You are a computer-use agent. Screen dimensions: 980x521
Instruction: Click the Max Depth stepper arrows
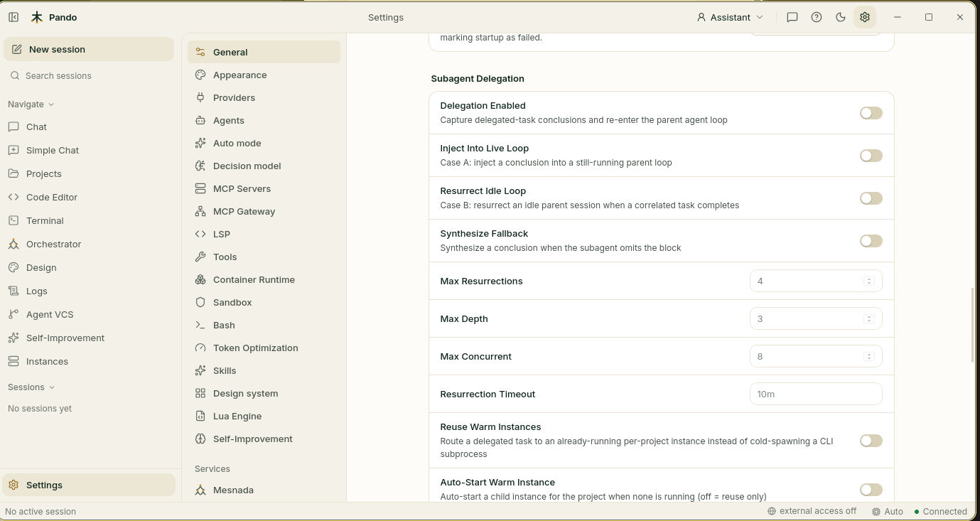coord(868,318)
